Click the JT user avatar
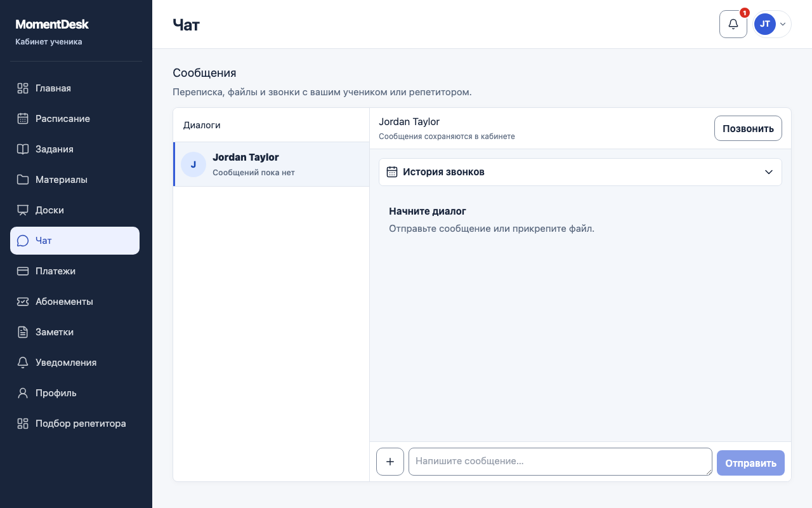 click(x=764, y=24)
